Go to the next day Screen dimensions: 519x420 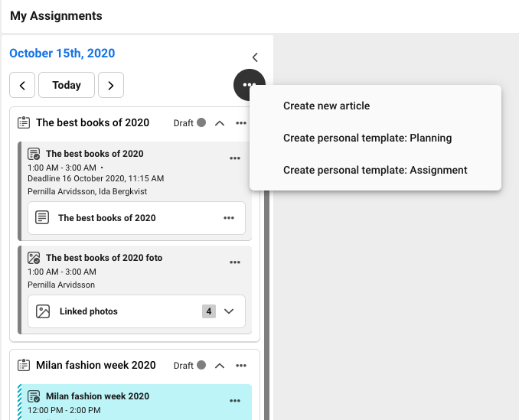click(111, 85)
